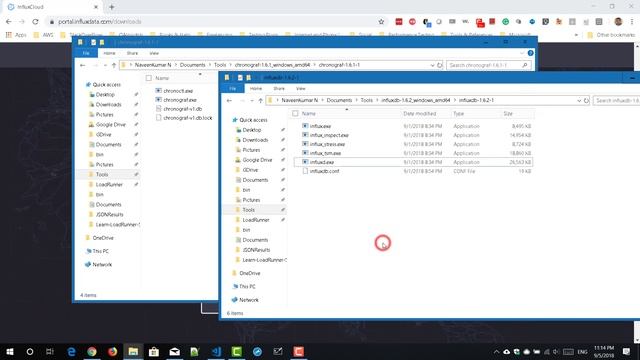640x360 pixels.
Task: Bookmark page with Chrome star icon
Action: [381, 22]
